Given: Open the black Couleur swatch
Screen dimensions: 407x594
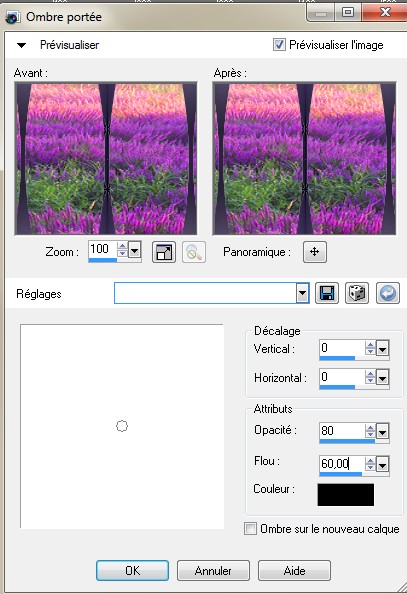Looking at the screenshot, I should pos(346,494).
